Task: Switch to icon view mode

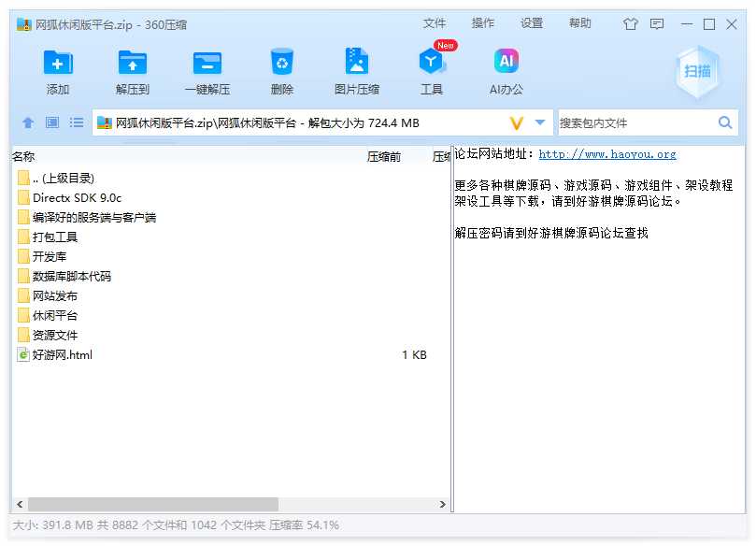Action: pos(52,122)
